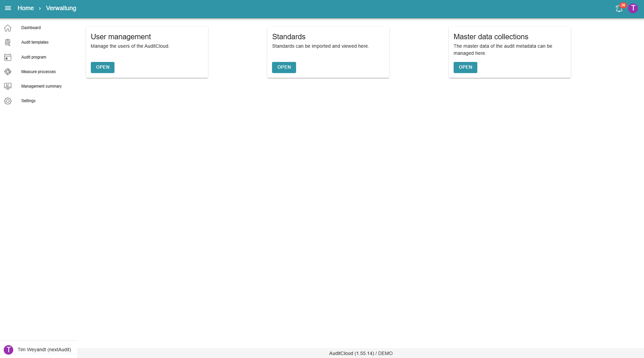
Task: Open Master data collections
Action: point(465,67)
